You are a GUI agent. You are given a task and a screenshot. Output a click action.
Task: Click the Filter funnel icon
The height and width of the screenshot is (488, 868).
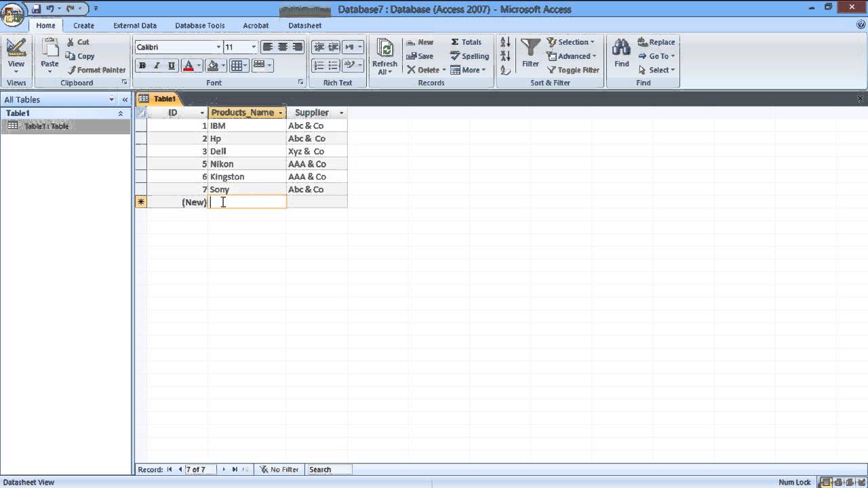(x=530, y=47)
